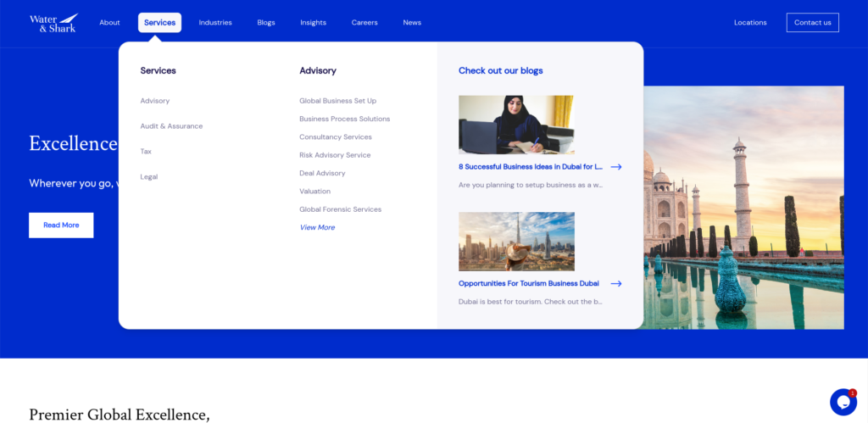868x423 pixels.
Task: Open the Services dropdown menu
Action: [159, 23]
